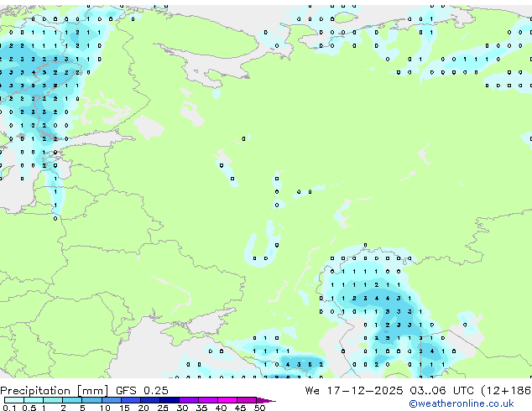Click the '0.5' legend scale label

(29, 408)
